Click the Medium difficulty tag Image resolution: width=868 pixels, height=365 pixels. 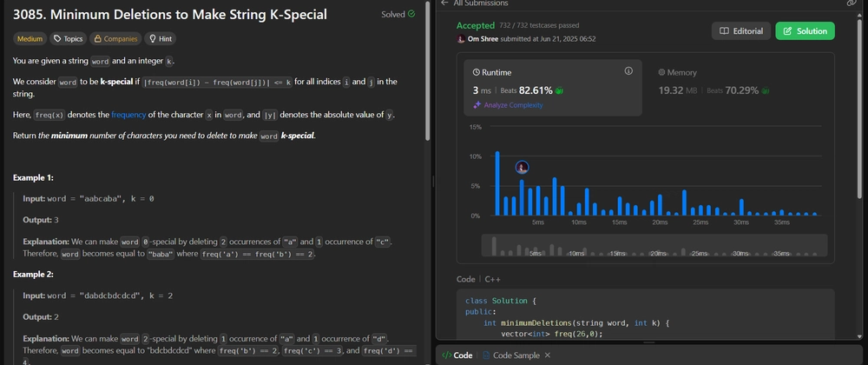tap(30, 39)
